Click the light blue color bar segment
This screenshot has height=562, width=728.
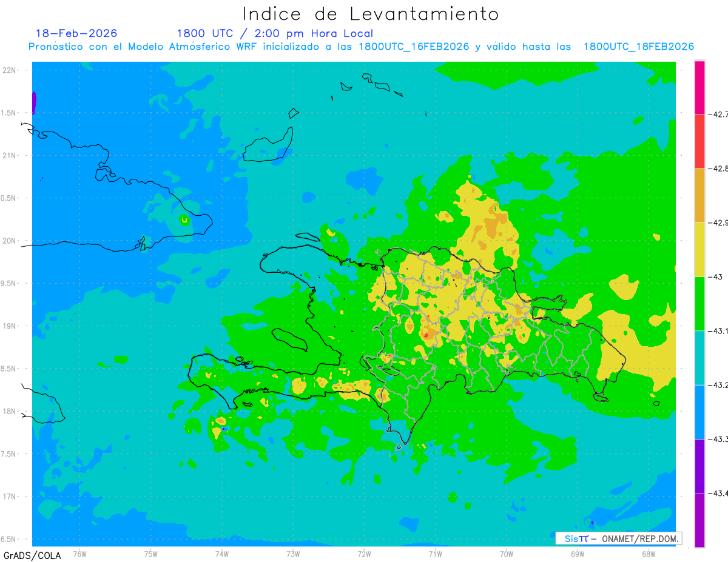click(699, 412)
